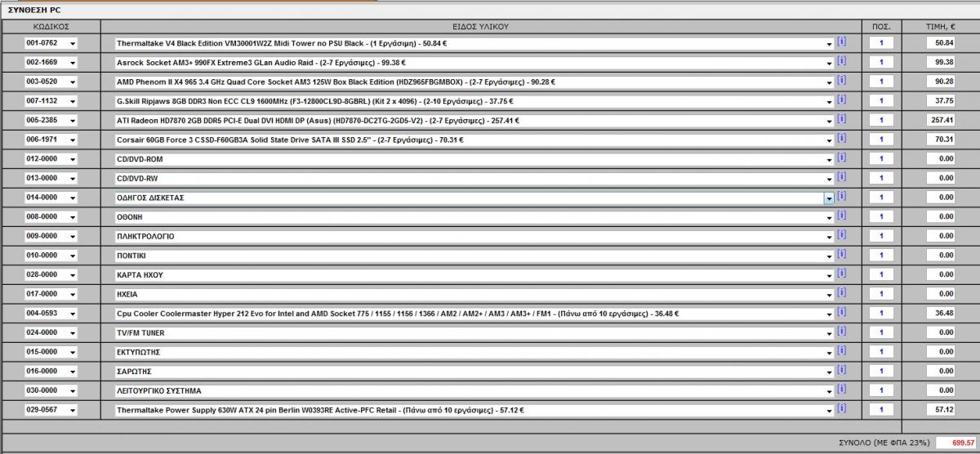Click the ΣΥΝΘΕΣΗ PC title text
Viewport: 980px width, 454px height.
pos(33,11)
